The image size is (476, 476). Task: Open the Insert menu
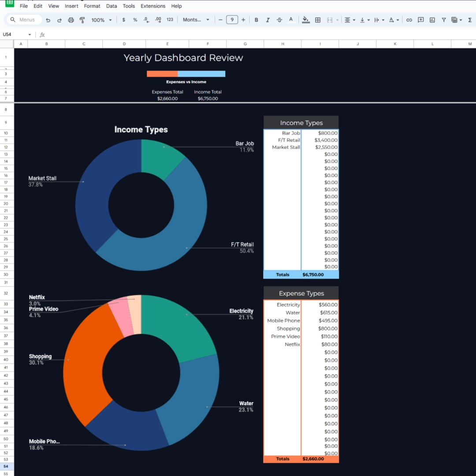click(71, 6)
